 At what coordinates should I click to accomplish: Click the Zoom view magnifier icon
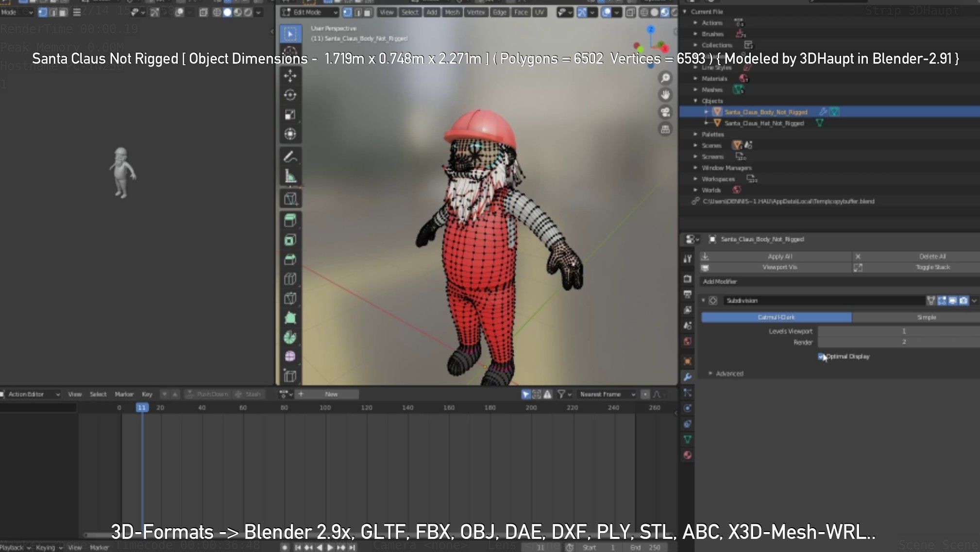click(x=665, y=78)
